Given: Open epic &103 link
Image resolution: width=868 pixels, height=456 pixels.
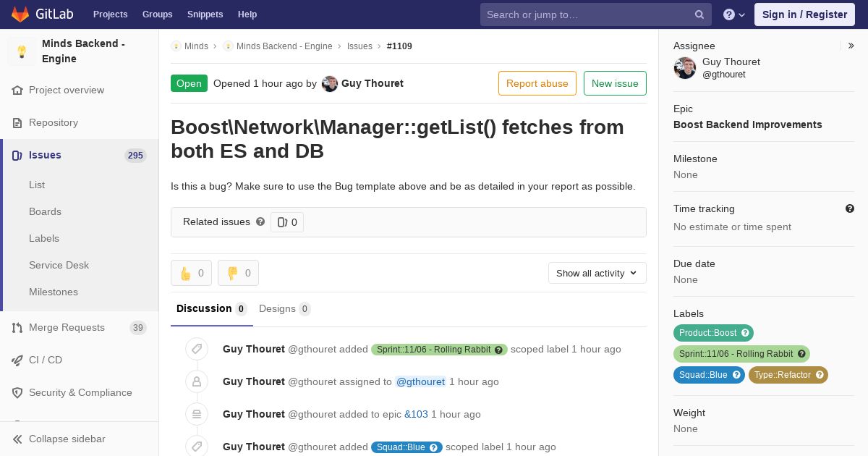Looking at the screenshot, I should click(x=416, y=414).
